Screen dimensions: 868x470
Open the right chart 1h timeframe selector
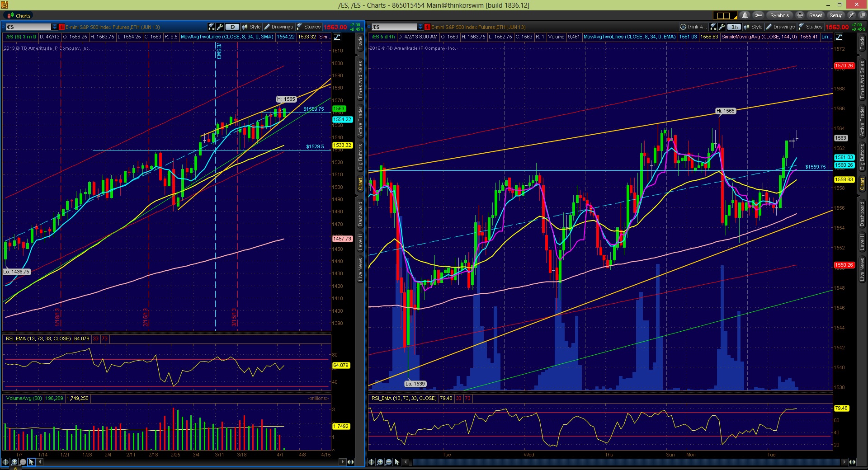[734, 27]
